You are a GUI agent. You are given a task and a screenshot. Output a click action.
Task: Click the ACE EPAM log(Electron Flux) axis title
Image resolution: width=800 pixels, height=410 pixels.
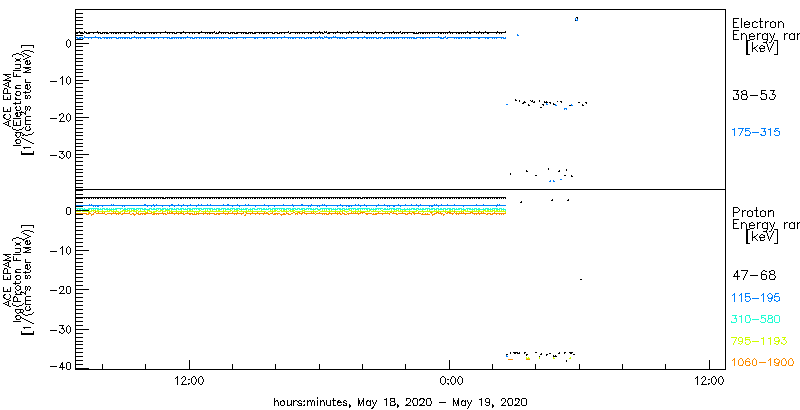click(18, 99)
